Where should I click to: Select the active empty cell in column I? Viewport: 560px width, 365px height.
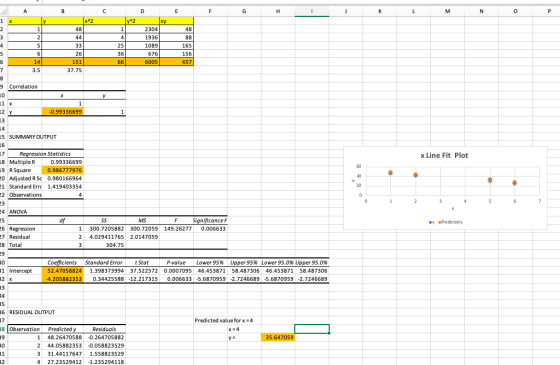coord(312,329)
